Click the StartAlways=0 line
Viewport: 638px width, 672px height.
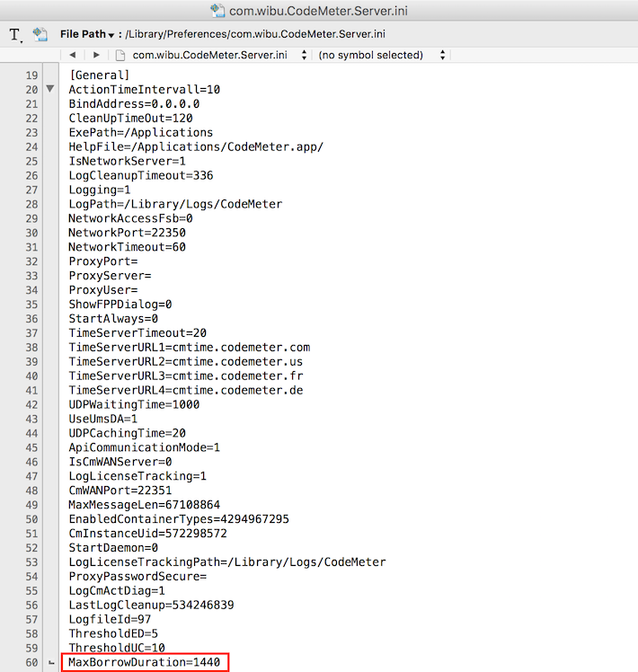[x=113, y=319]
